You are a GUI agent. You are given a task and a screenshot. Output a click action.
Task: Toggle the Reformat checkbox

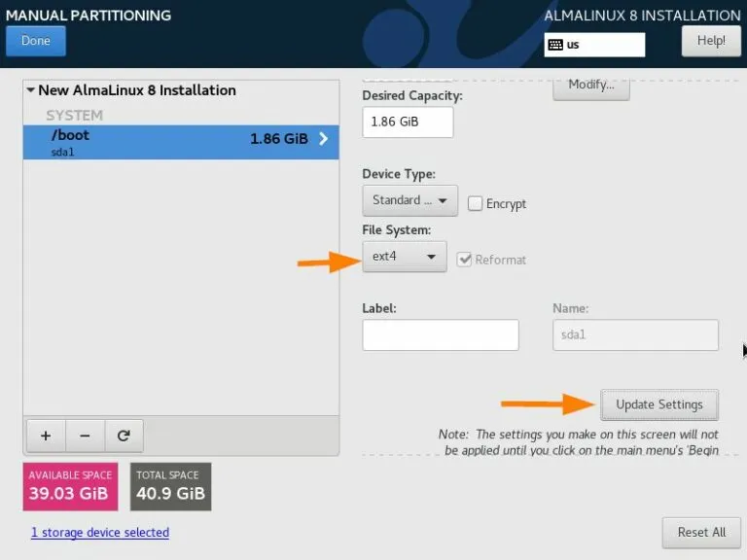(464, 260)
